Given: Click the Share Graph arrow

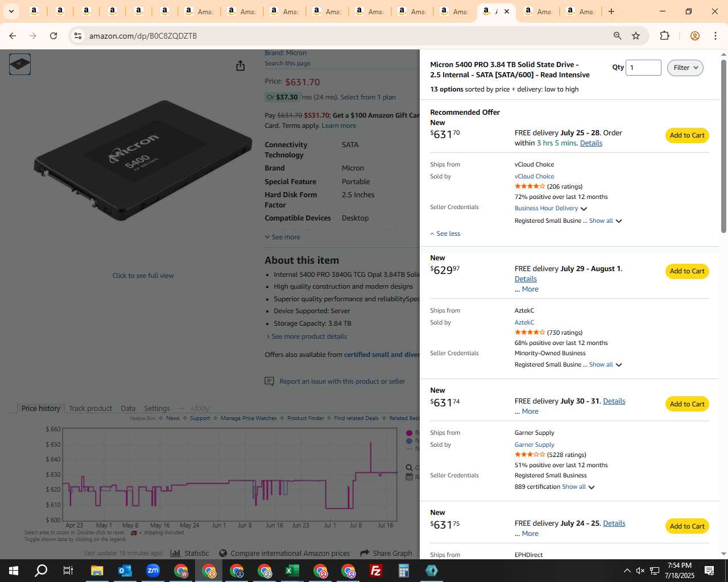Looking at the screenshot, I should pos(386,553).
